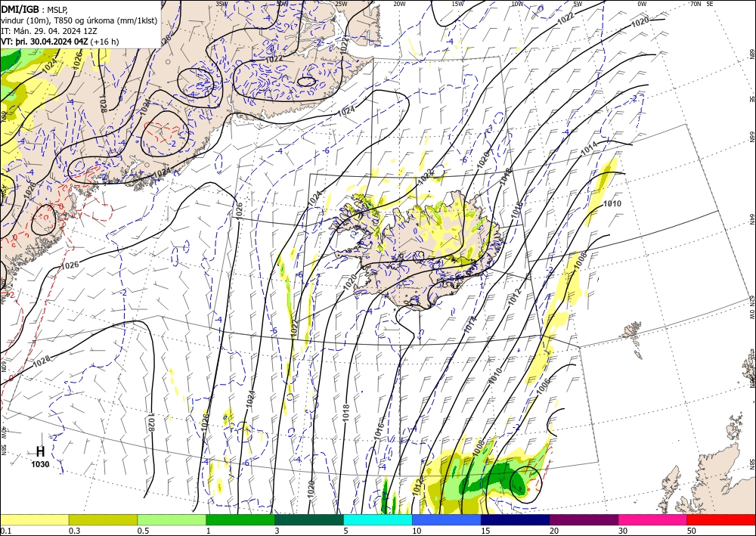The width and height of the screenshot is (756, 536).
Task: Choose the purple 20 mm legend swatch
Action: (584, 519)
